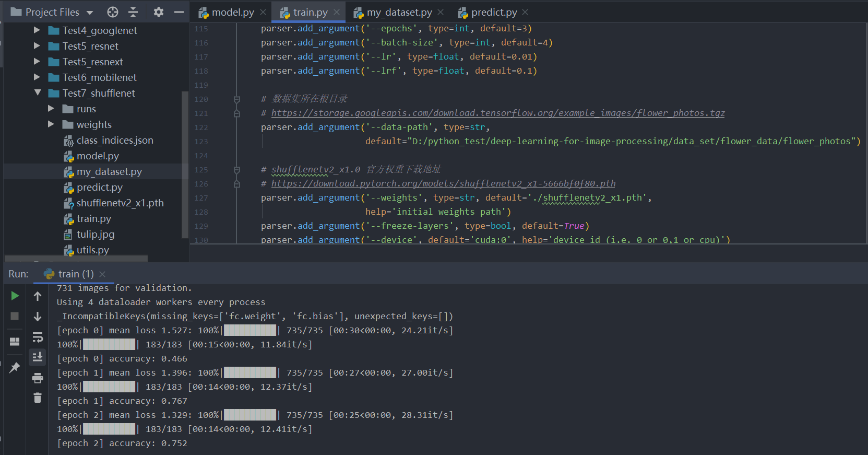
Task: Open the flower_photos.tgz download link
Action: [x=498, y=113]
